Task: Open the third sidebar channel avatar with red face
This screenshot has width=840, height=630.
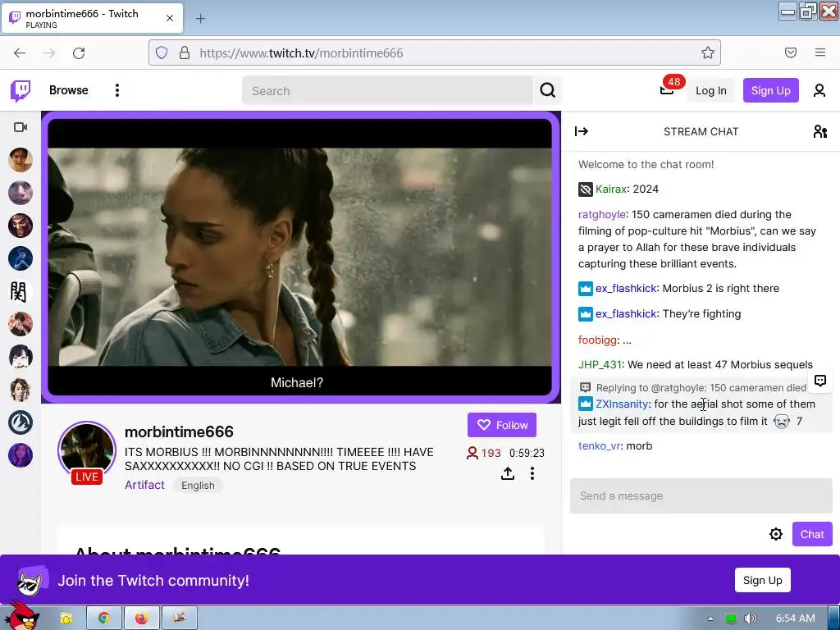Action: [21, 226]
